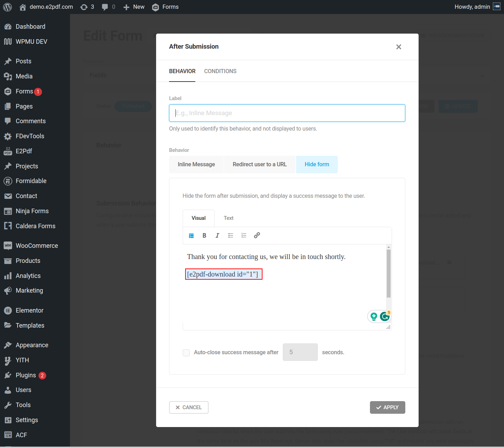Open the Grammarly widget in editor
The image size is (504, 447).
(385, 316)
